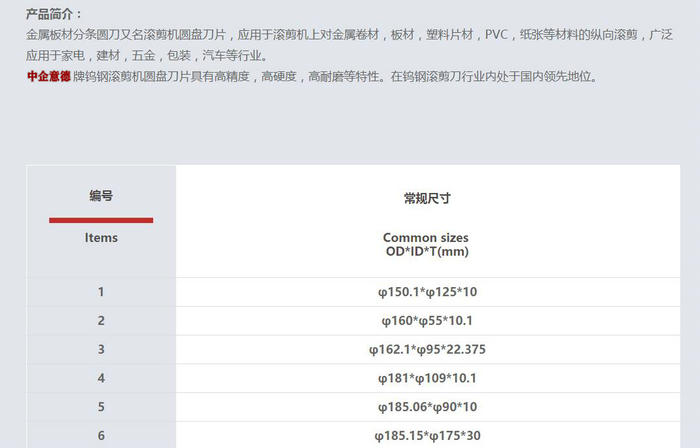Select item number 3 cell
The width and height of the screenshot is (700, 448).
tap(101, 350)
